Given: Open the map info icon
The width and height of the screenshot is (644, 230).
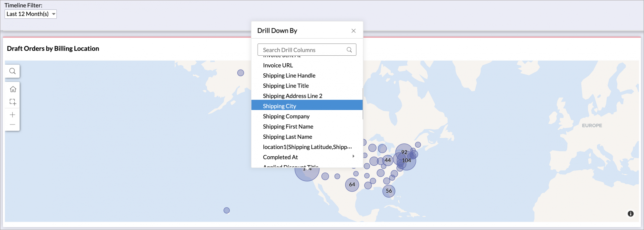Looking at the screenshot, I should [630, 214].
